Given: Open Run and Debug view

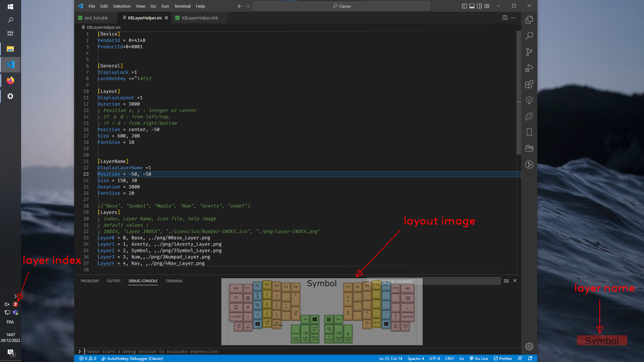Looking at the screenshot, I should 529,68.
